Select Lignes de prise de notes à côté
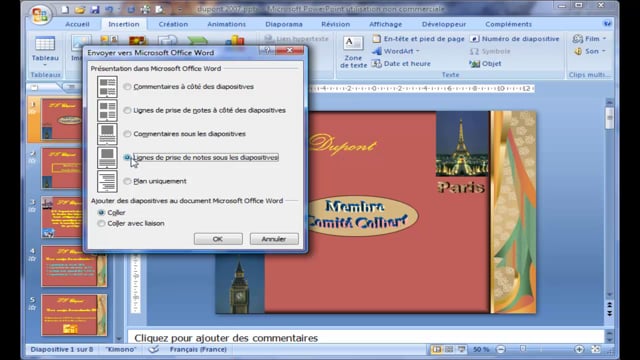This screenshot has height=360, width=640. [x=127, y=110]
